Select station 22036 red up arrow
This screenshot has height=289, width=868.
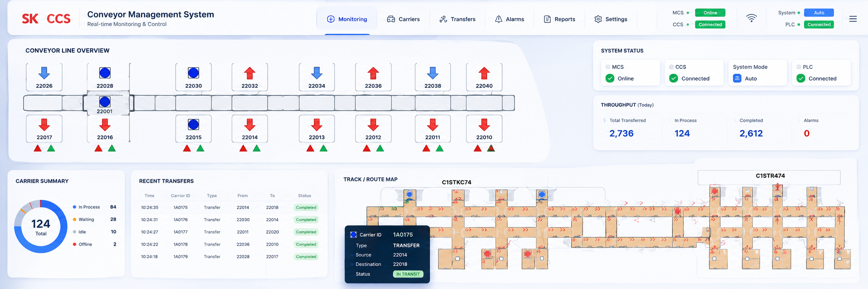pos(373,73)
